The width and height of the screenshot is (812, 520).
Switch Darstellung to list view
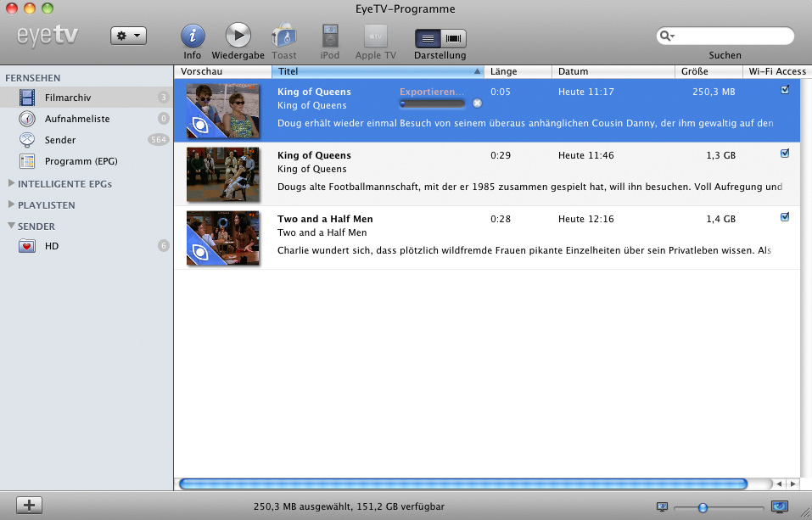click(428, 38)
